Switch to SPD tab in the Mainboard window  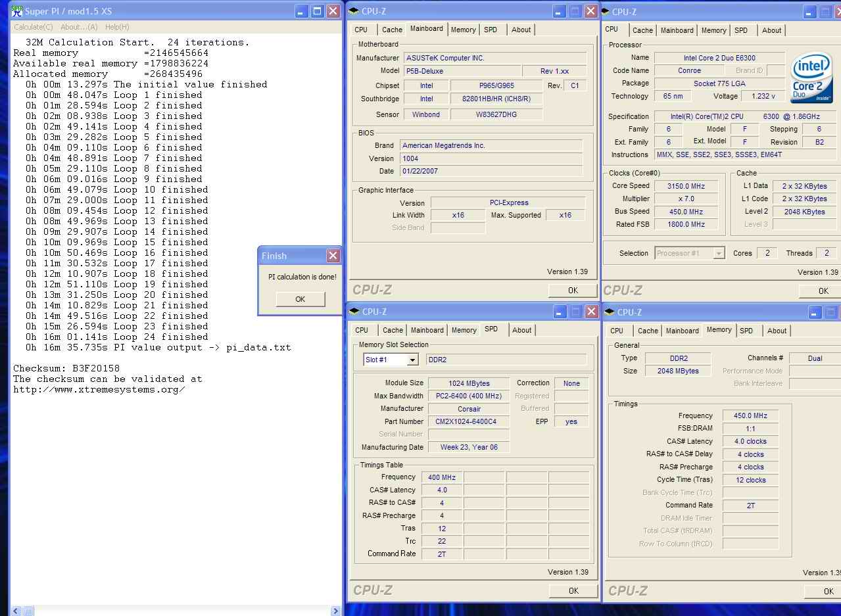[x=491, y=30]
